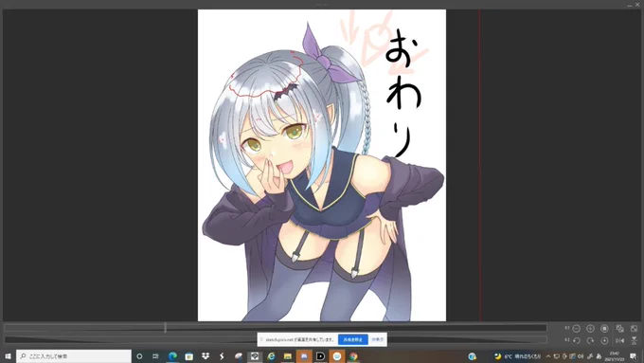Open Google Chrome from the taskbar

tap(353, 356)
